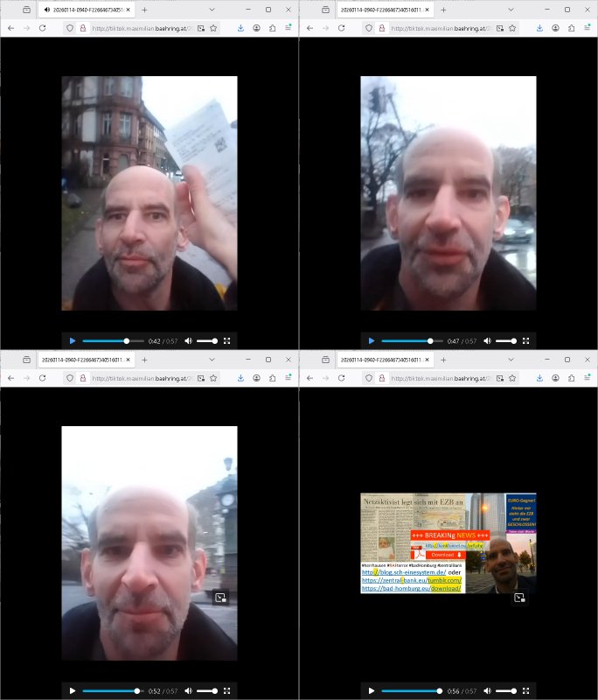
Task: Open the application menu in the 0:52 window
Action: (288, 378)
